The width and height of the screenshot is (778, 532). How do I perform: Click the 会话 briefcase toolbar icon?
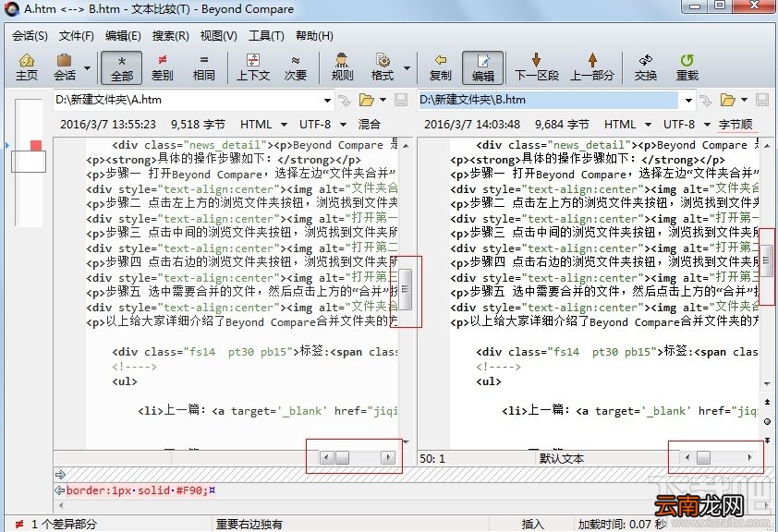tap(65, 67)
